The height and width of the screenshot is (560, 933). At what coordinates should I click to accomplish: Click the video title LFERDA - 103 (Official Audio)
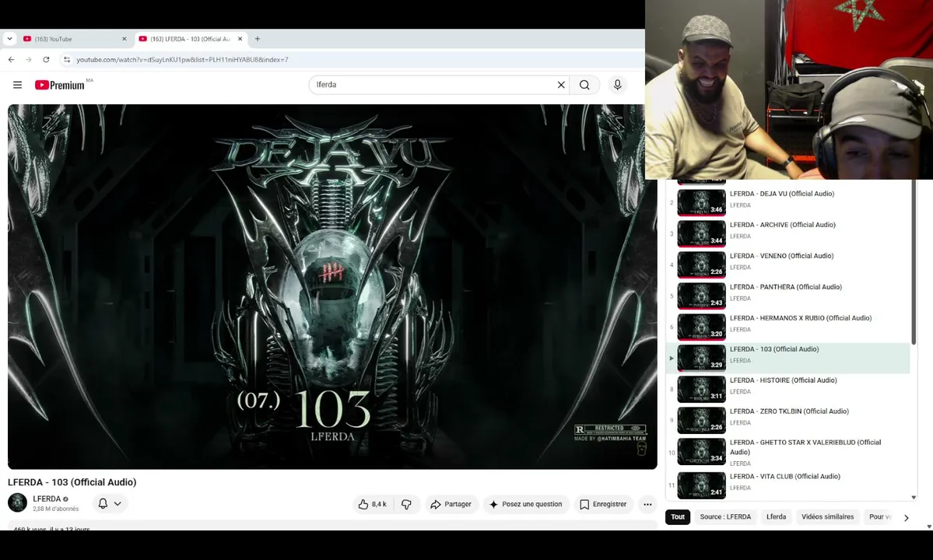(x=72, y=482)
